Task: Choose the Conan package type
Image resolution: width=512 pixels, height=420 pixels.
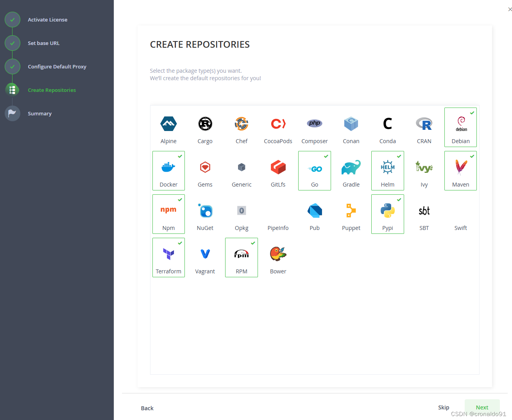Action: click(351, 127)
